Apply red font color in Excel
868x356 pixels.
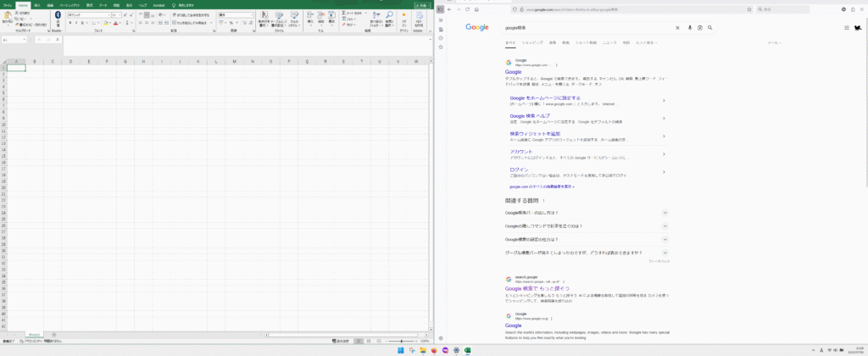(115, 23)
